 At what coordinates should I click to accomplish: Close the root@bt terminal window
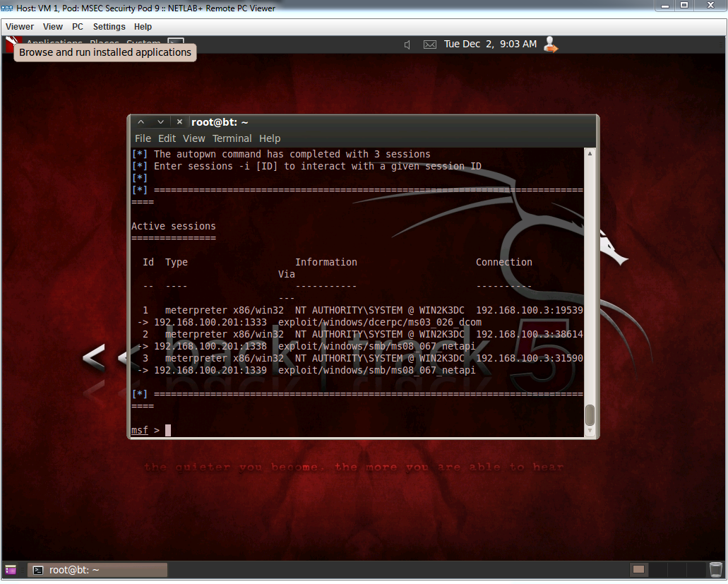[x=179, y=122]
